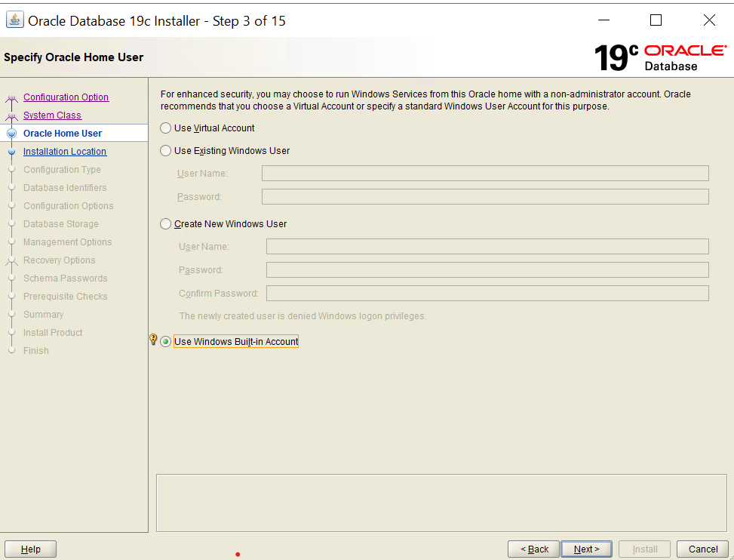Click Prerequisite Checks step label
This screenshot has height=560, width=734.
pyautogui.click(x=66, y=297)
